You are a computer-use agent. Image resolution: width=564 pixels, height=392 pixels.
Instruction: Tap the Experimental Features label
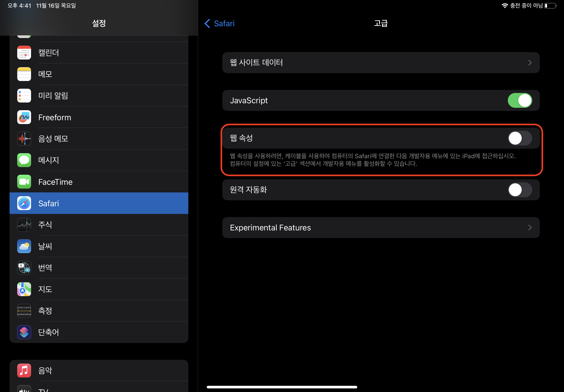(x=270, y=228)
